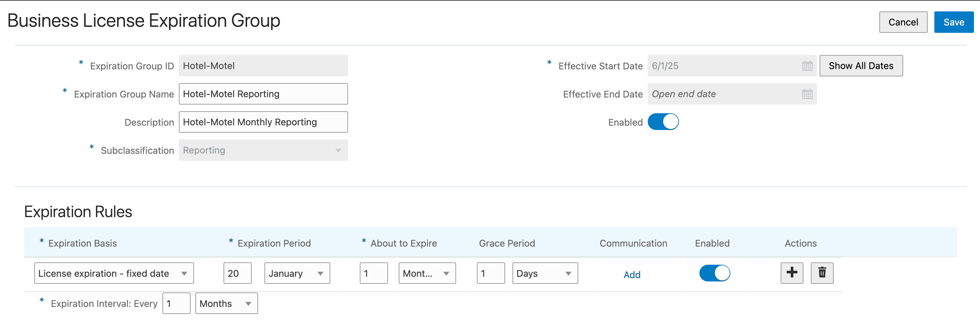Click into the Description text field
The image size is (980, 323).
point(263,122)
